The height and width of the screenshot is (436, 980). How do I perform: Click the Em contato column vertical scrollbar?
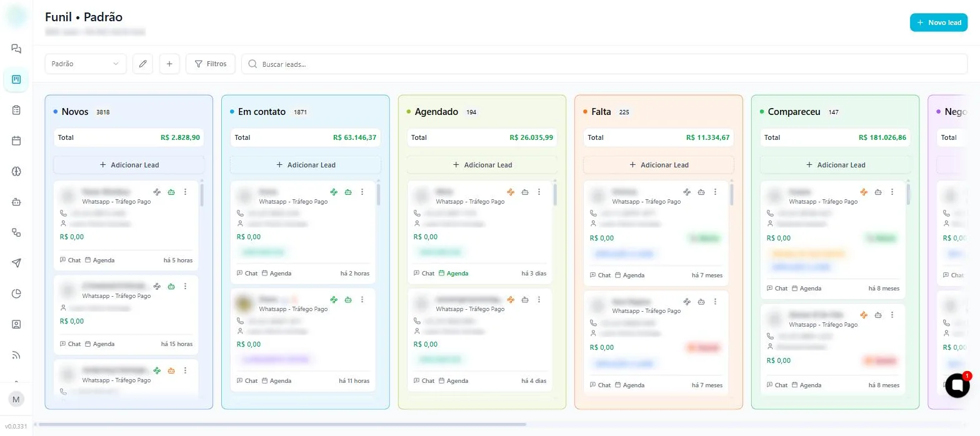379,195
